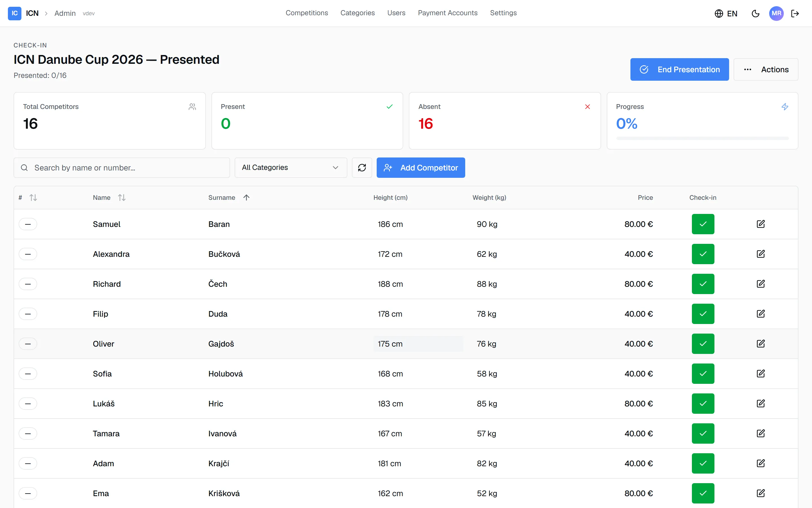Edit Sofia Holubová's entry

pos(761,374)
